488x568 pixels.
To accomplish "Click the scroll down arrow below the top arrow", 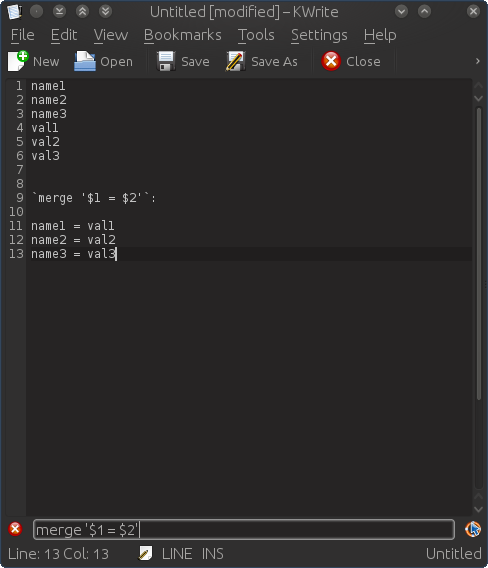I will click(x=478, y=98).
